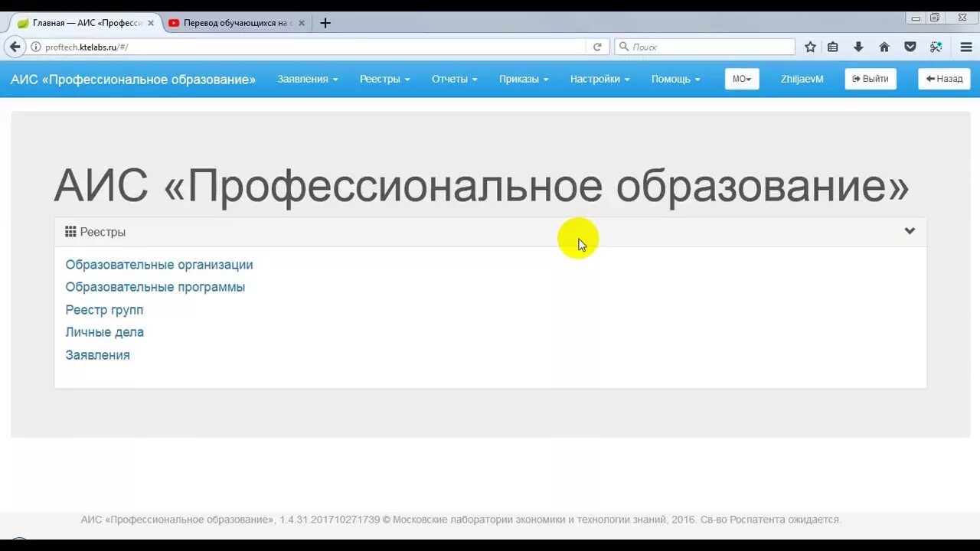Go to the browser home icon
Image resolution: width=980 pixels, height=551 pixels.
tap(884, 47)
